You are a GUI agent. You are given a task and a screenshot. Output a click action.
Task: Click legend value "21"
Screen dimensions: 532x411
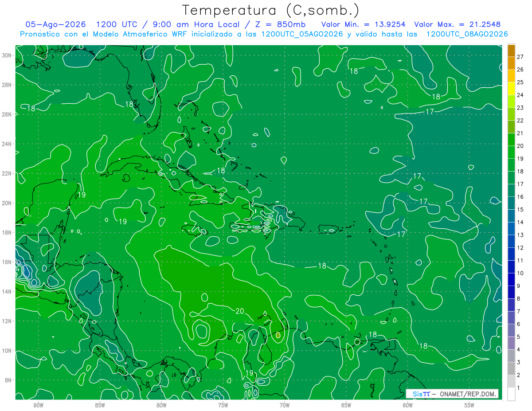[520, 133]
